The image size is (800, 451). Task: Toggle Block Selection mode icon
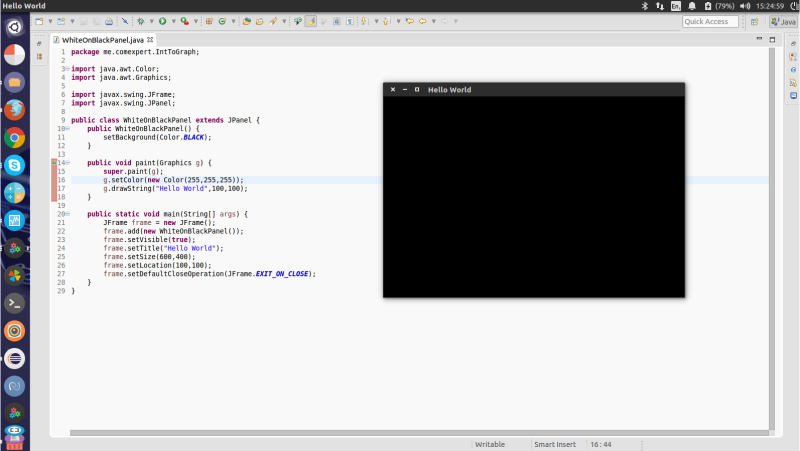336,21
